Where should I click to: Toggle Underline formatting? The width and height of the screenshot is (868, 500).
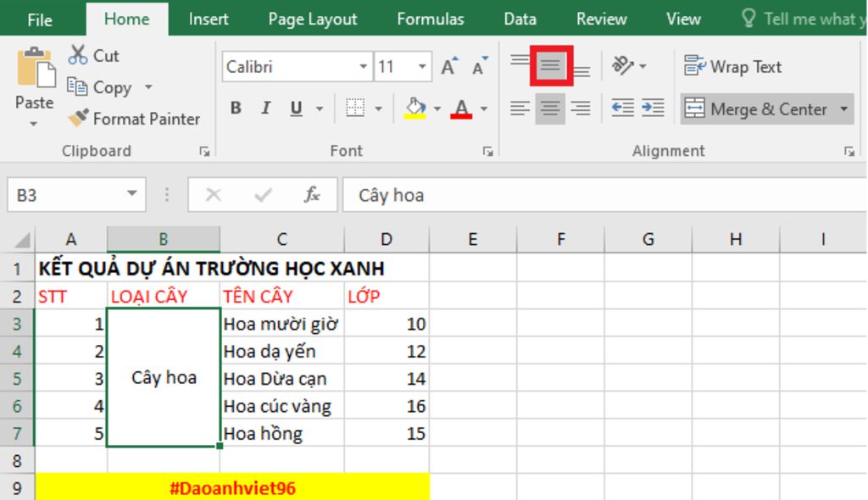tap(296, 108)
